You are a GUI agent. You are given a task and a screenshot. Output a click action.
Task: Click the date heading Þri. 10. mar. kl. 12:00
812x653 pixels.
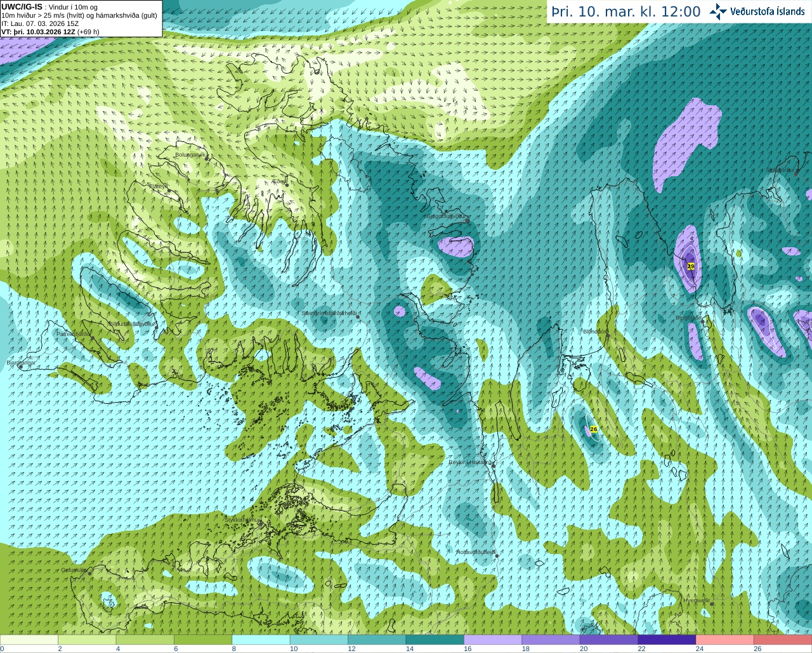(x=626, y=11)
